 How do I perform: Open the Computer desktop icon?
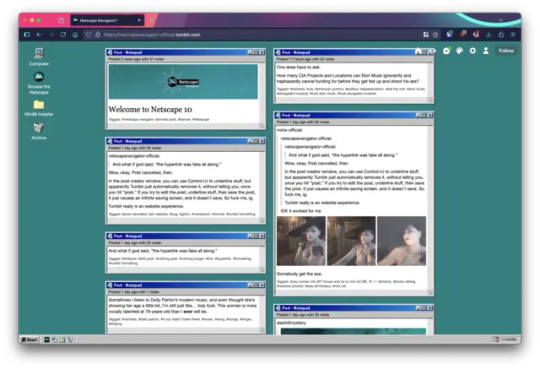[x=39, y=57]
